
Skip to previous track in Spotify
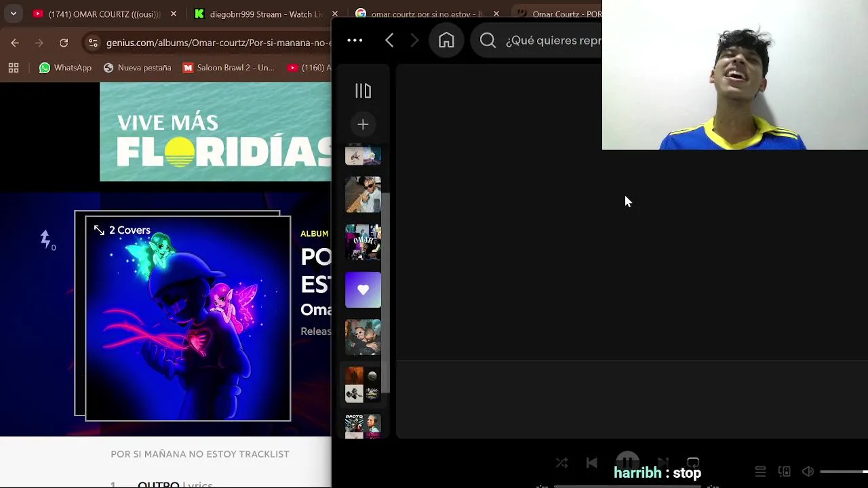tap(591, 463)
